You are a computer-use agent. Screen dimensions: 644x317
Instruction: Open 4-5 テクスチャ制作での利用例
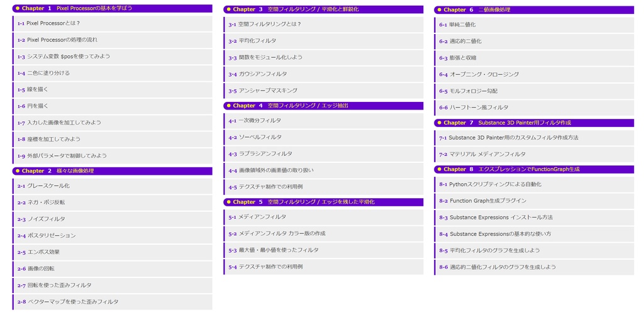(323, 187)
